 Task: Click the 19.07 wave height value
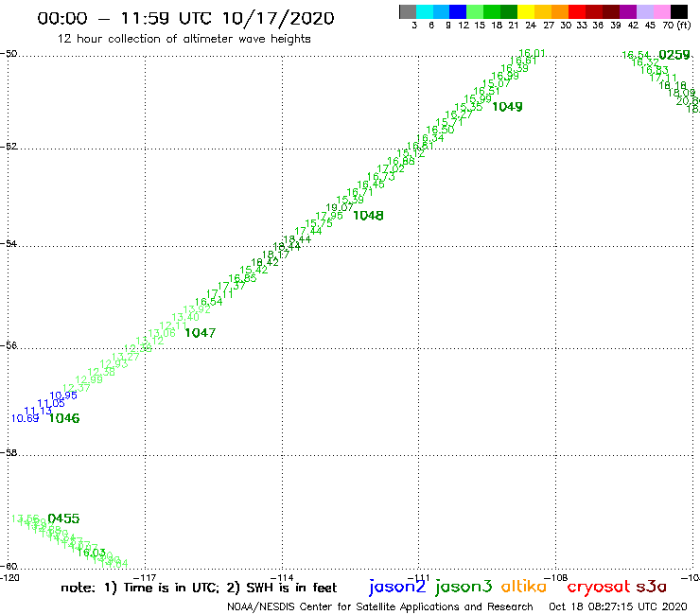tap(340, 207)
